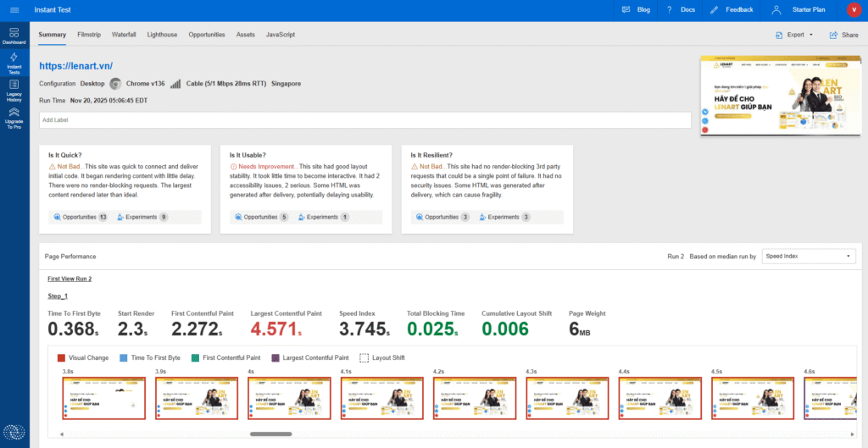Screen dimensions: 868x448
Task: Click the connection signal bars icon
Action: click(x=175, y=84)
